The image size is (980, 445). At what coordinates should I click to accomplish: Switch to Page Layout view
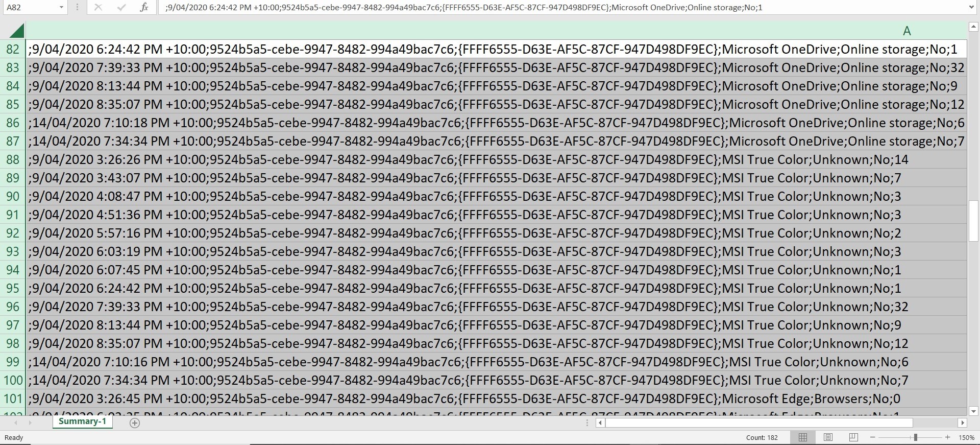(828, 437)
